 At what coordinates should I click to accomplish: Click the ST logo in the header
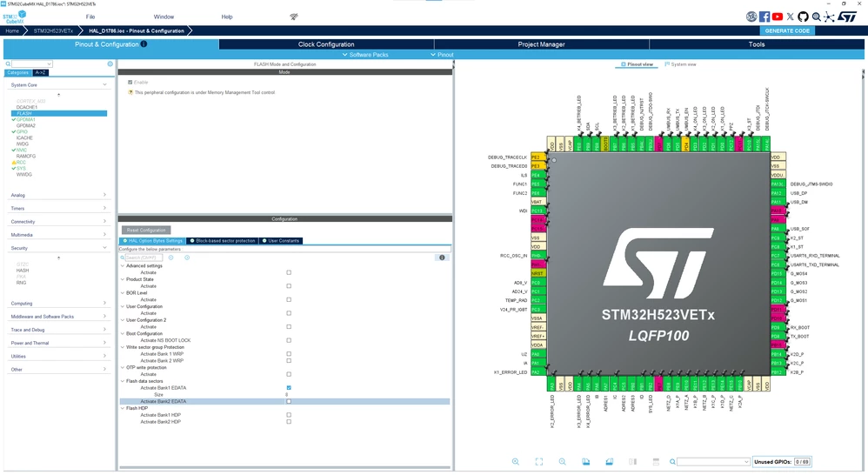point(847,17)
